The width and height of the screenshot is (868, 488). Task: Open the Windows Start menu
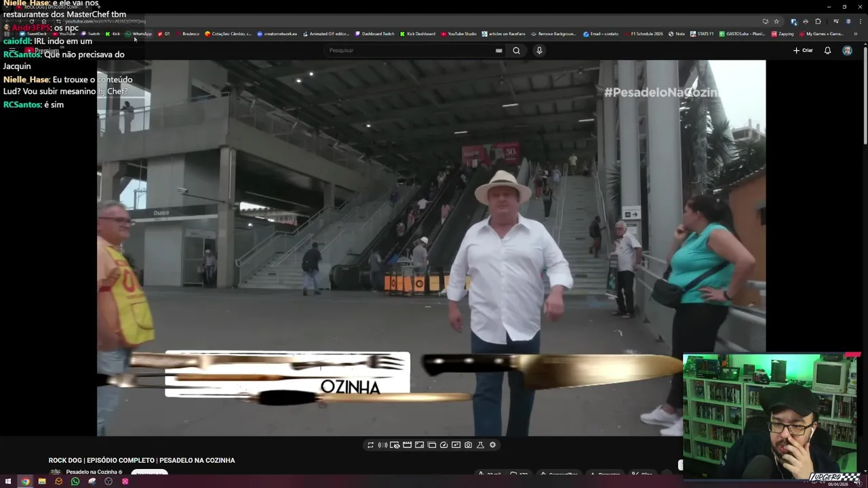pyautogui.click(x=9, y=481)
